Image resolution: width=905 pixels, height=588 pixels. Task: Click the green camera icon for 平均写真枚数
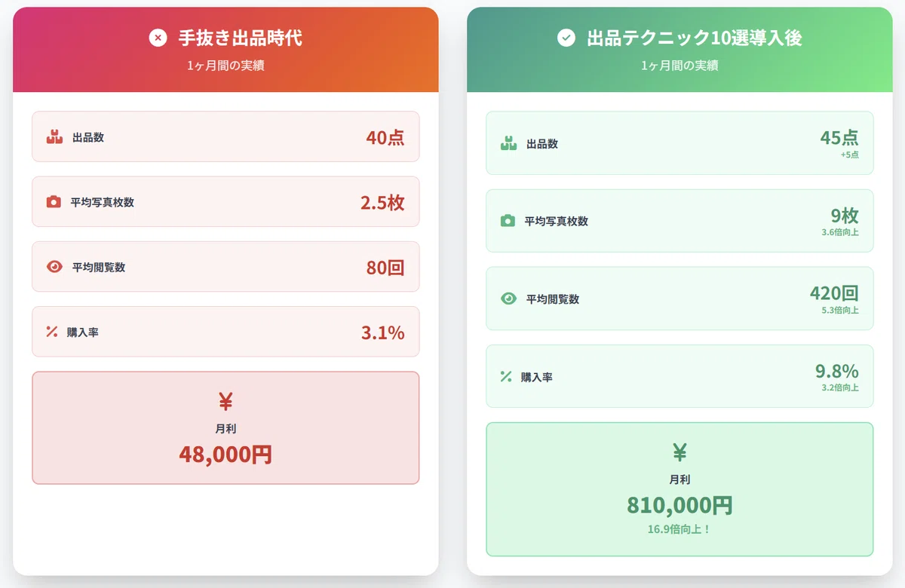(508, 221)
